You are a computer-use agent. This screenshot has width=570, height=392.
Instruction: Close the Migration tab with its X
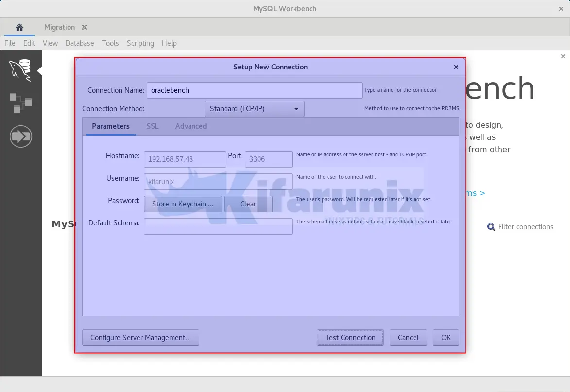pos(85,27)
